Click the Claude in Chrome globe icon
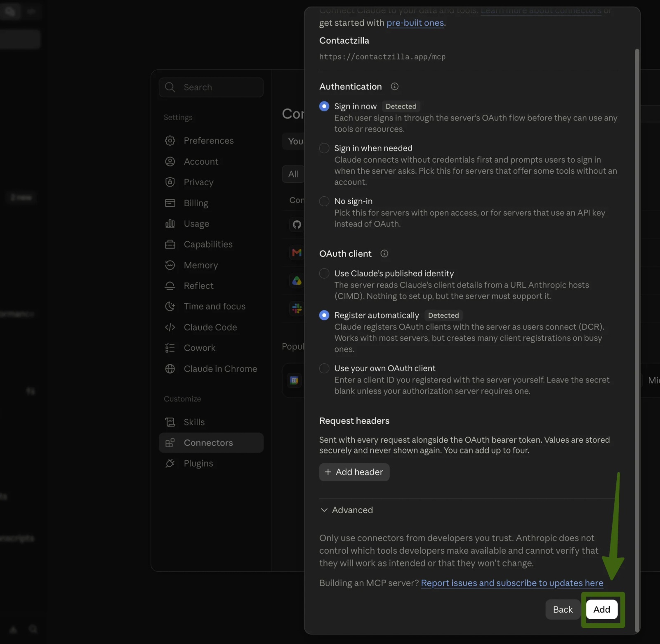This screenshot has height=644, width=660. tap(170, 368)
